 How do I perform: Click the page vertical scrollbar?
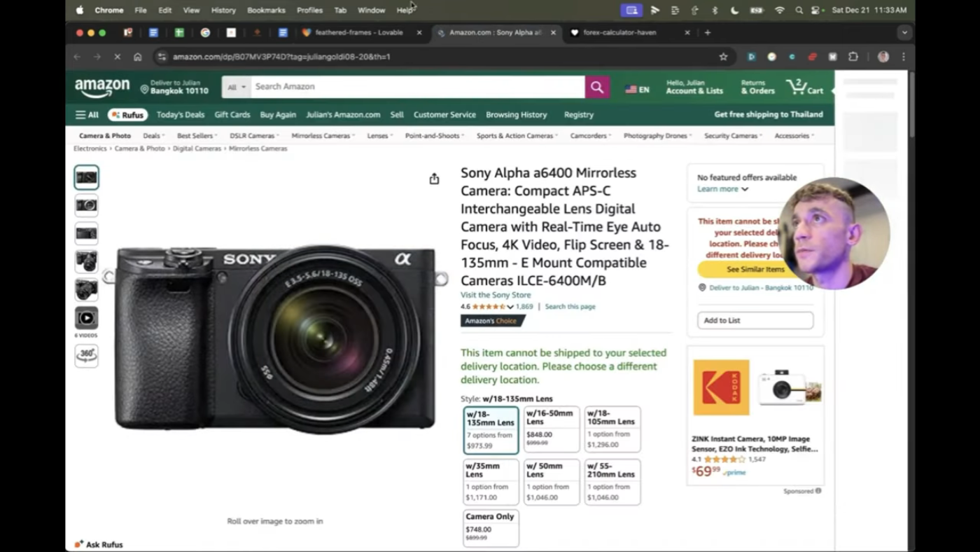pos(911,104)
